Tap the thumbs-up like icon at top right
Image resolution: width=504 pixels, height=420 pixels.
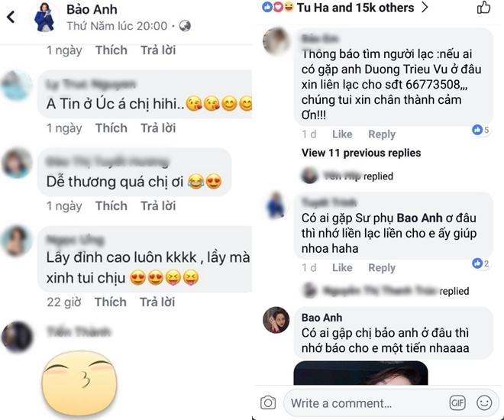[x=483, y=8]
